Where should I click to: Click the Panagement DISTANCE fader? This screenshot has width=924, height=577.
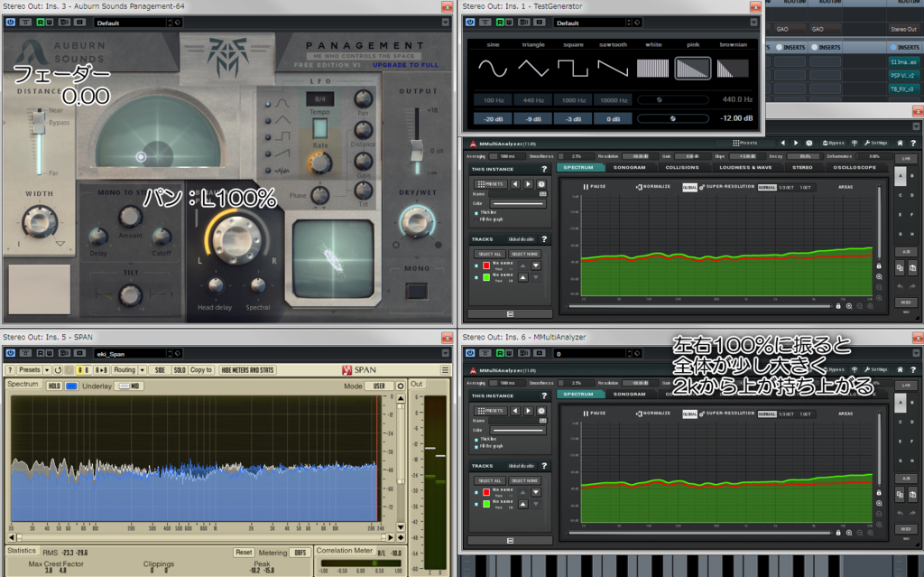[x=39, y=122]
